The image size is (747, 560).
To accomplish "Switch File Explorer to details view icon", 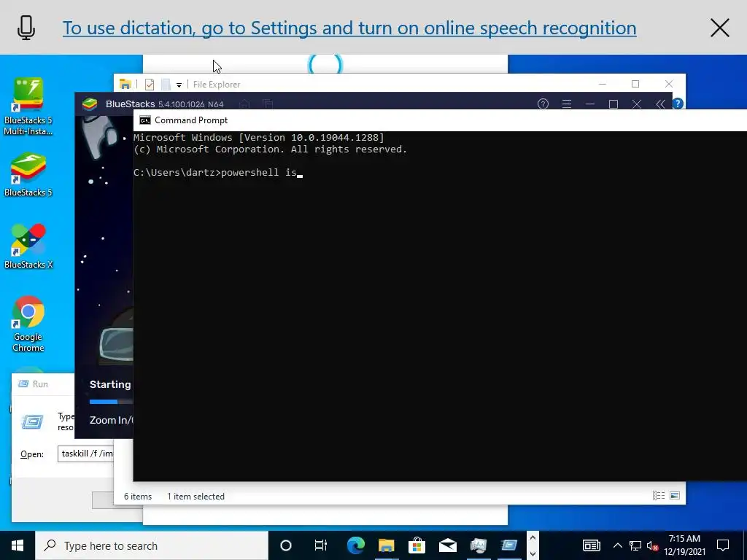I will pos(659,496).
